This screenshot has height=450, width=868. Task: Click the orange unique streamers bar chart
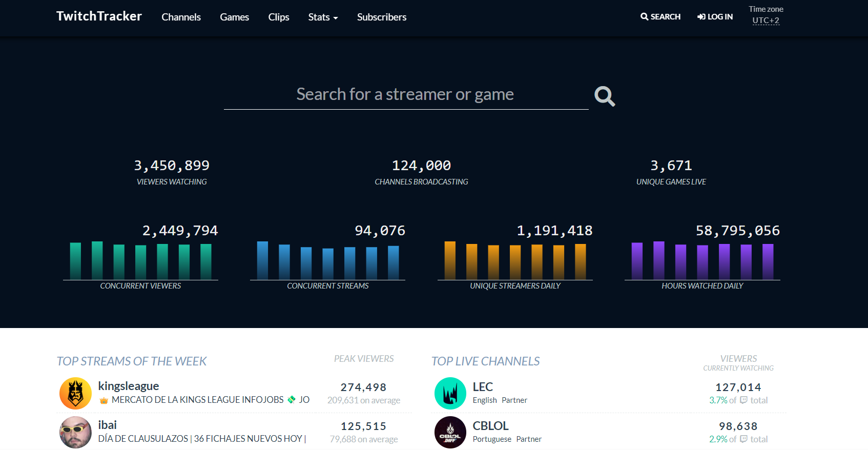click(x=515, y=260)
